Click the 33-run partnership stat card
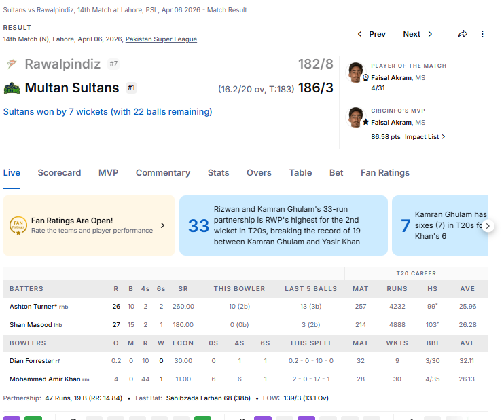This screenshot has height=420, width=504. 283,225
